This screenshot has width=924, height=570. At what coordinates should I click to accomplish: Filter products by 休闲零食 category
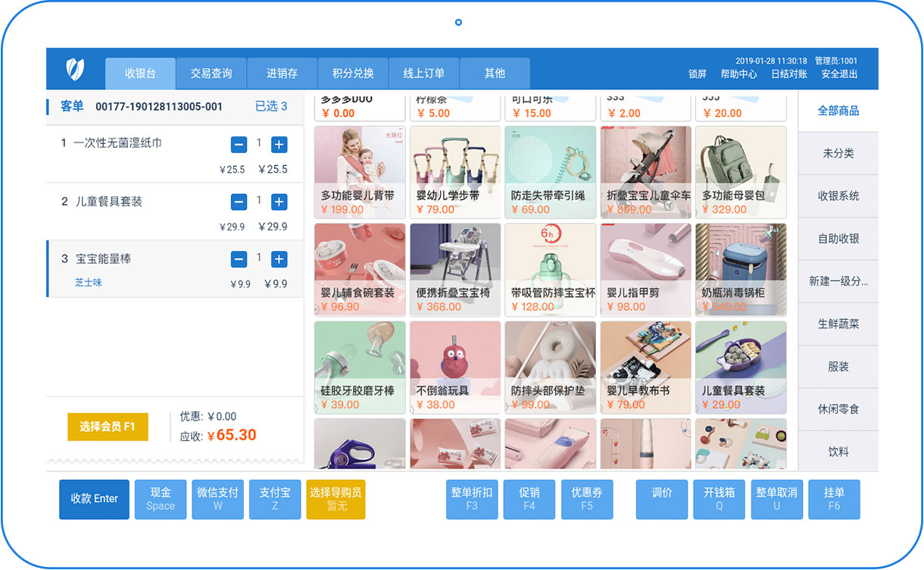(x=838, y=409)
